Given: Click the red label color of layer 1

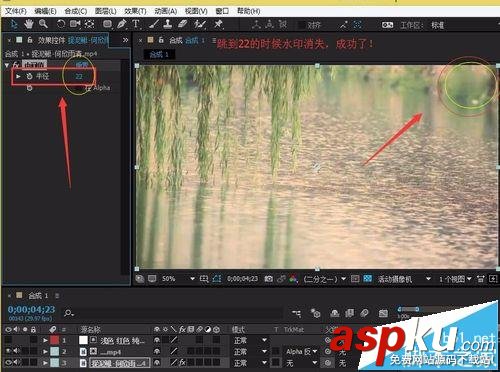Looking at the screenshot, I should [x=54, y=340].
